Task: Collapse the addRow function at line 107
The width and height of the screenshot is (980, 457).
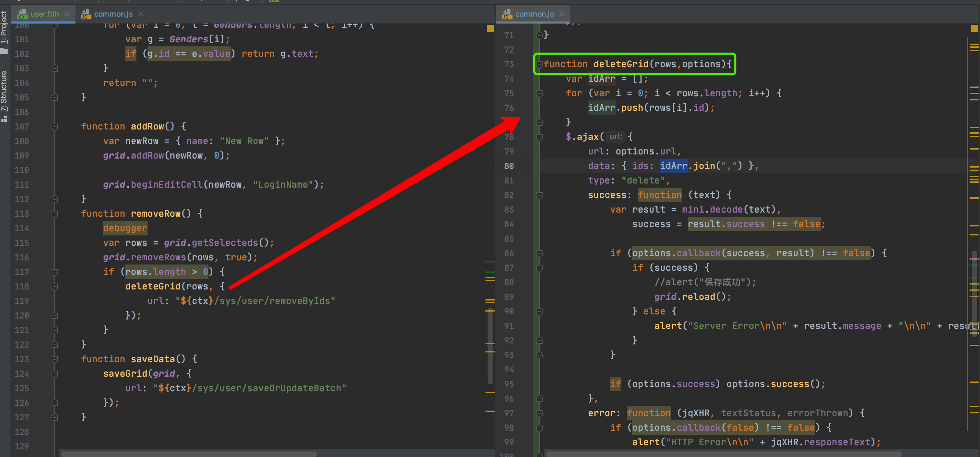Action: pos(55,127)
